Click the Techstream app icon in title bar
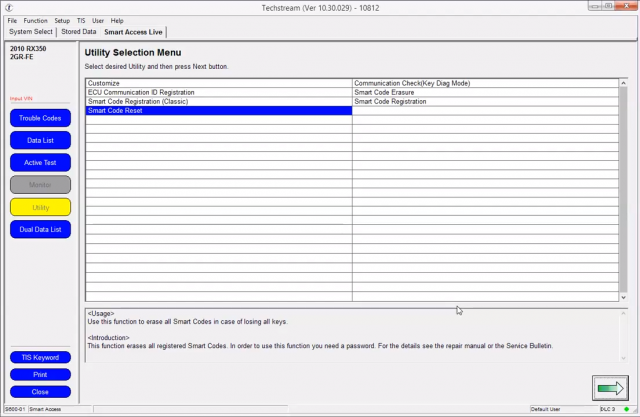The height and width of the screenshot is (417, 640). [9, 8]
